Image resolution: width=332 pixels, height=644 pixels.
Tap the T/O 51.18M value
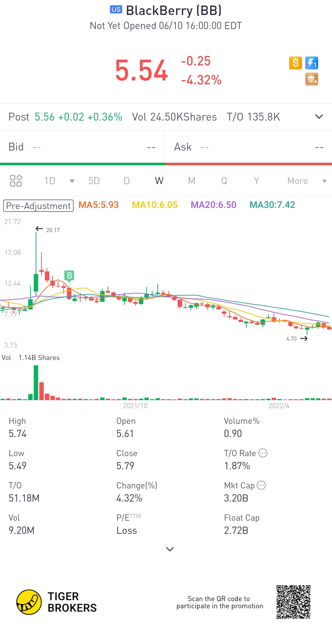point(24,498)
